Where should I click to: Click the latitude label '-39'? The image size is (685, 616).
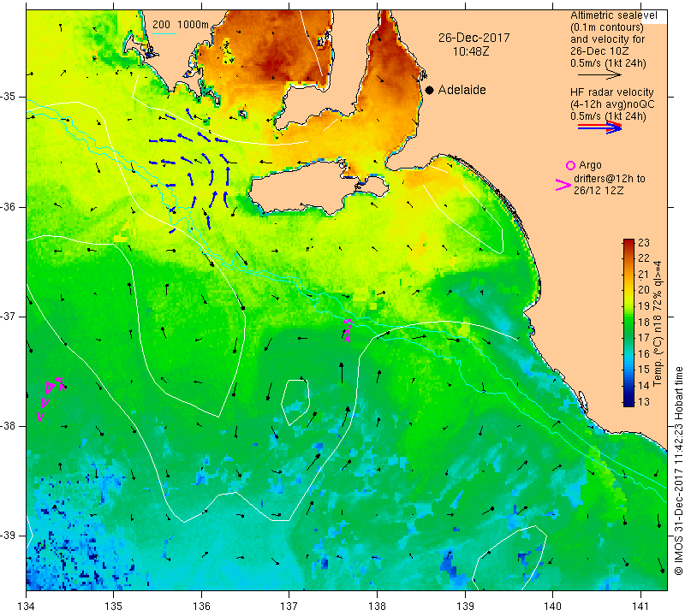click(9, 536)
